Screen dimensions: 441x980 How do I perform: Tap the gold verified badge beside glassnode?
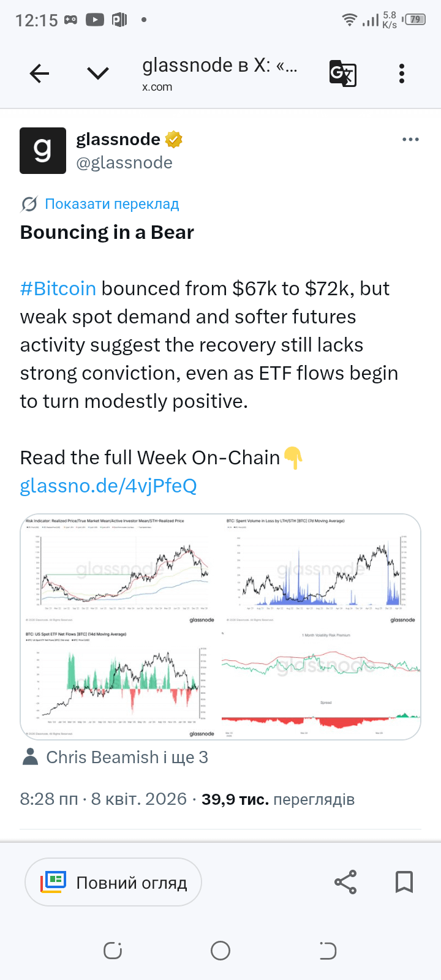tap(174, 140)
